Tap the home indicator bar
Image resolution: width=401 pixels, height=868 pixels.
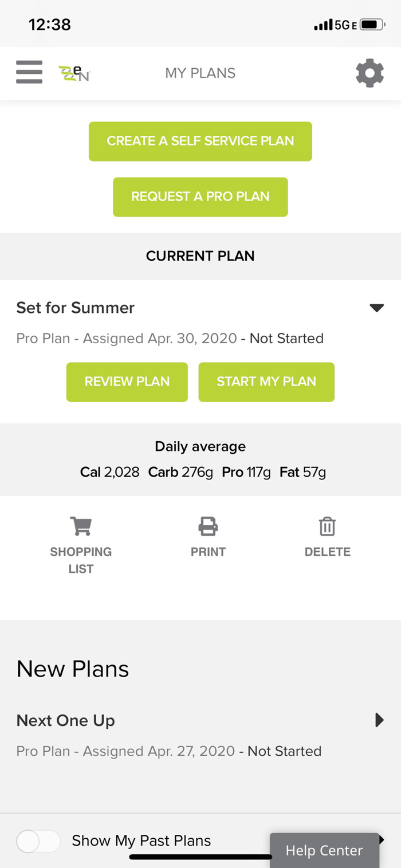tap(200, 857)
